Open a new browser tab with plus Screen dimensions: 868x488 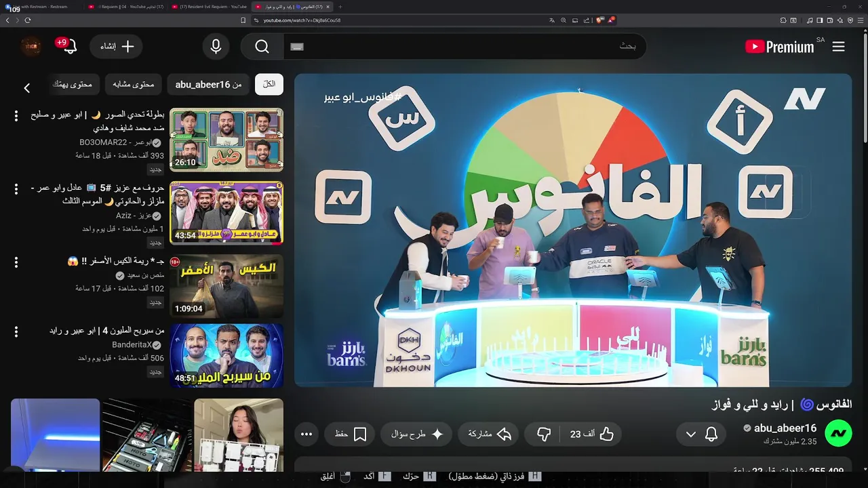click(340, 7)
